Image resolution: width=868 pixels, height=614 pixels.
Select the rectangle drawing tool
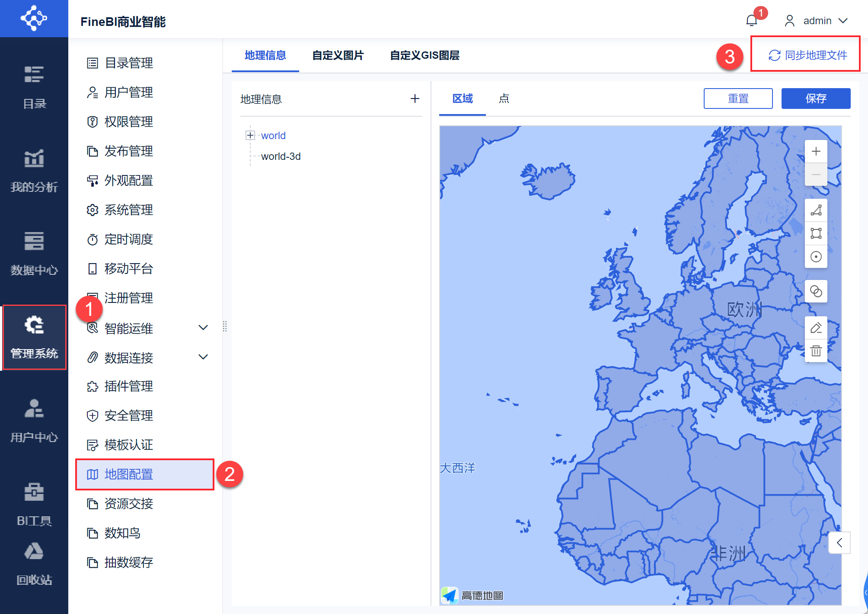coord(816,233)
